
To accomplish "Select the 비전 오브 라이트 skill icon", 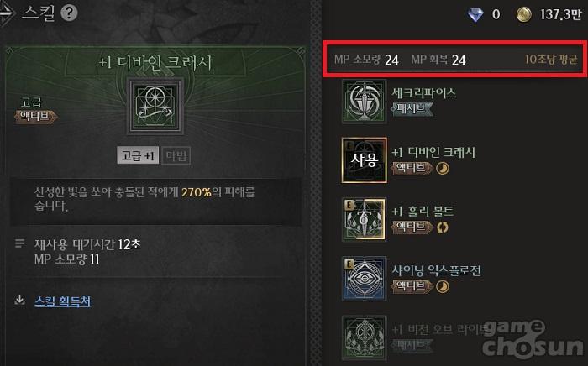I will pyautogui.click(x=364, y=337).
